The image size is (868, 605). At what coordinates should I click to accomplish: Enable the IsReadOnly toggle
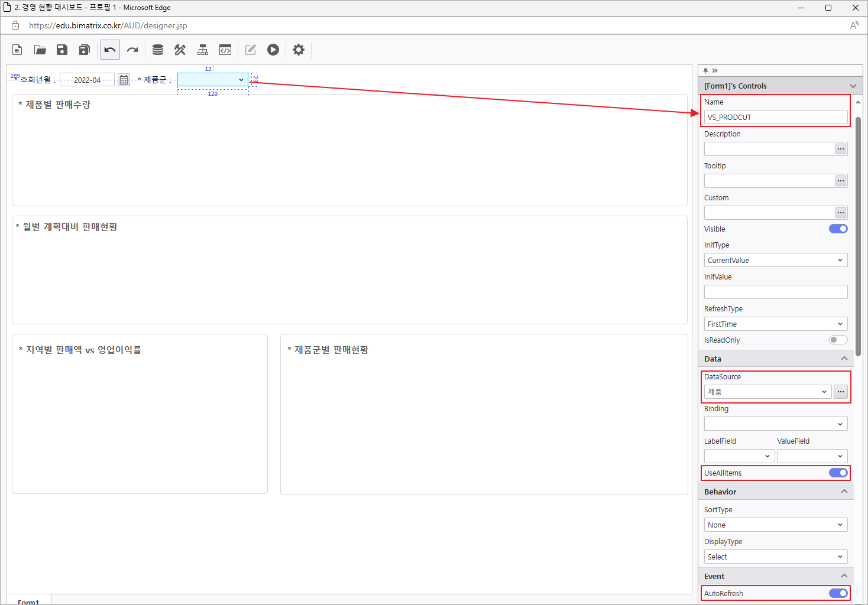838,340
